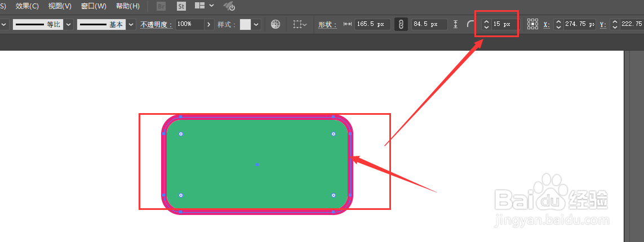This screenshot has height=242, width=644.
Task: Click the 274.75 X position field
Action: coord(580,24)
